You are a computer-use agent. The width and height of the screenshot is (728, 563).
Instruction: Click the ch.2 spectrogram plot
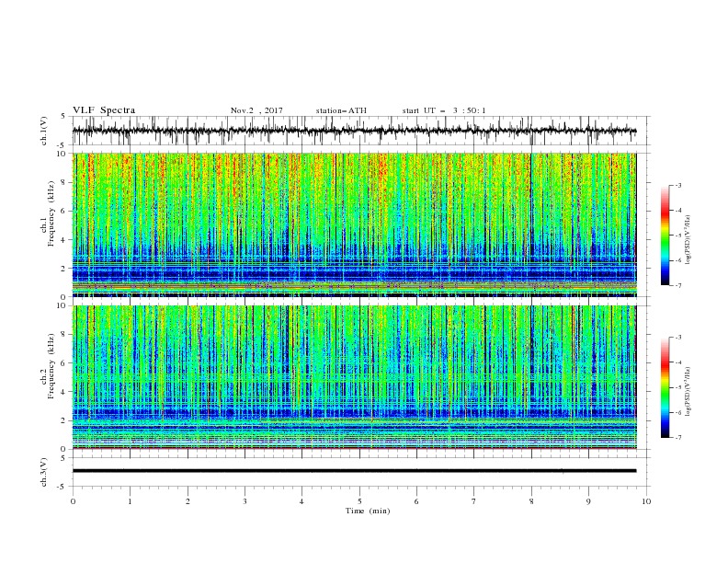[x=354, y=377]
